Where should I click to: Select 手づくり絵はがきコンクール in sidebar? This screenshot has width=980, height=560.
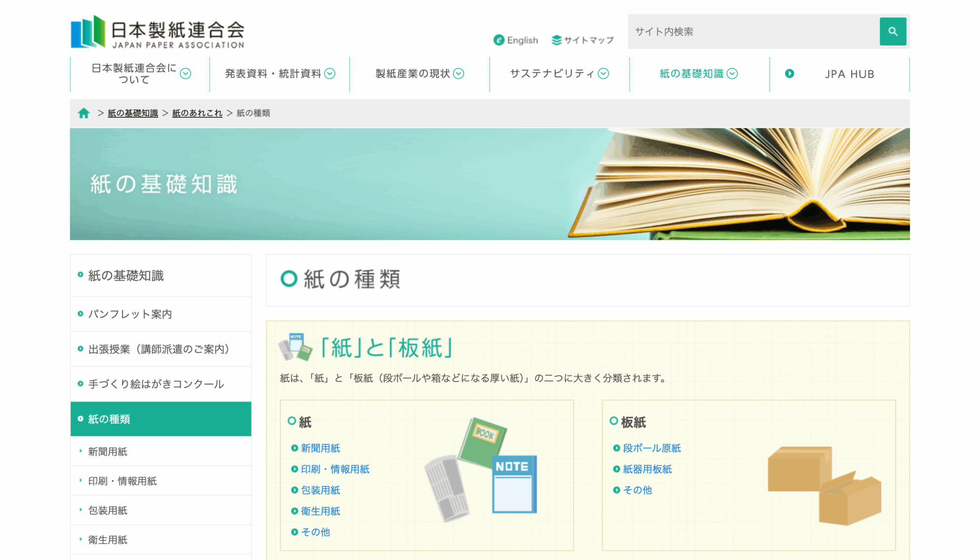coord(156,384)
